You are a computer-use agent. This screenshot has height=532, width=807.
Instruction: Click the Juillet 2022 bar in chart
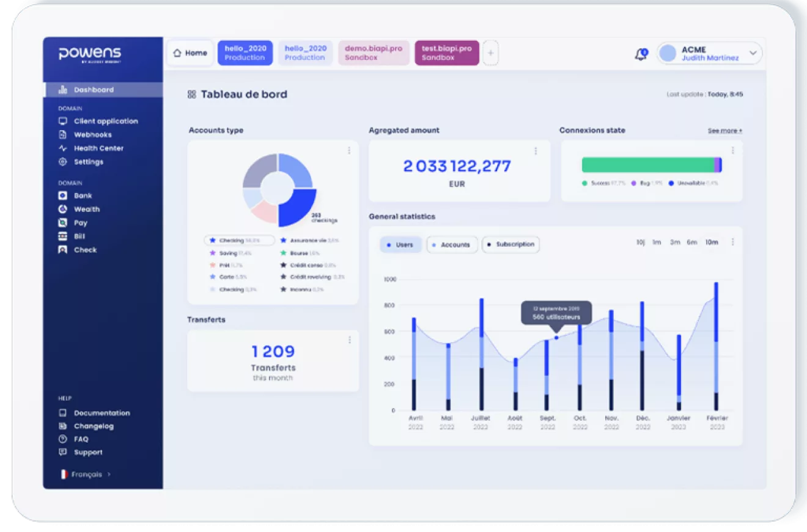tap(482, 354)
